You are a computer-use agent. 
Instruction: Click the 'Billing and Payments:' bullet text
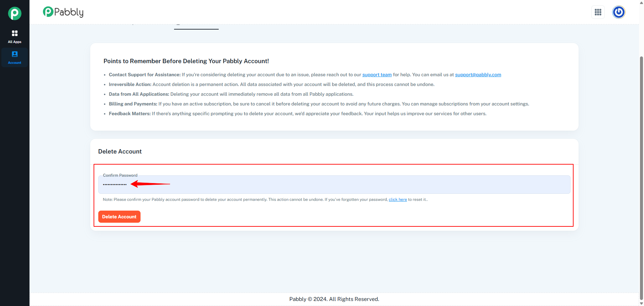pos(133,104)
